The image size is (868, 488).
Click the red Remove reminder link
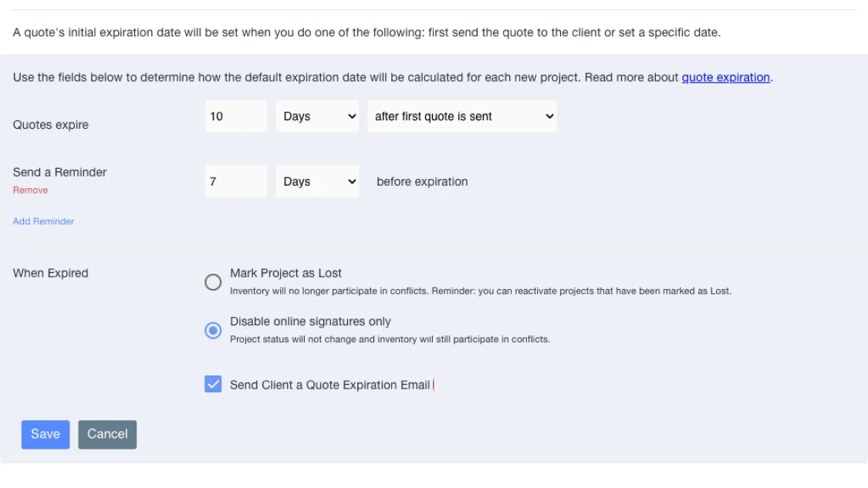coord(30,190)
